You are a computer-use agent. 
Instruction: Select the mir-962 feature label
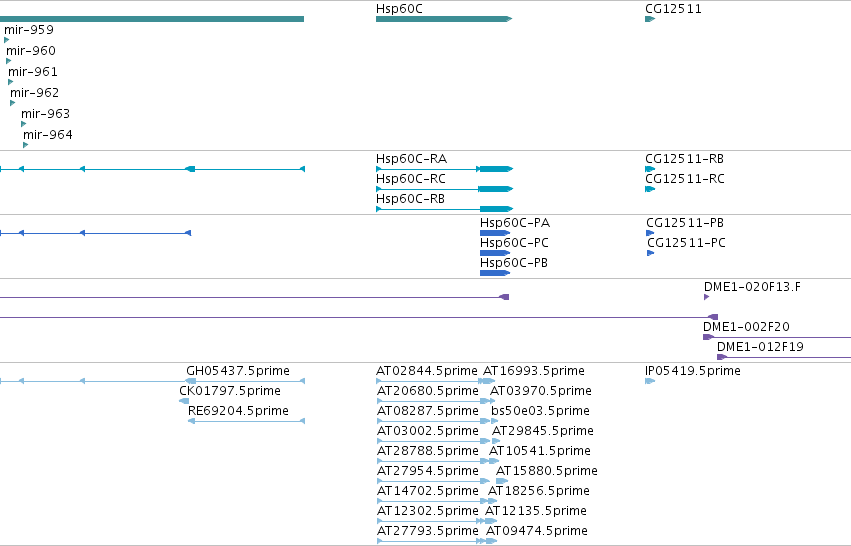(35, 93)
